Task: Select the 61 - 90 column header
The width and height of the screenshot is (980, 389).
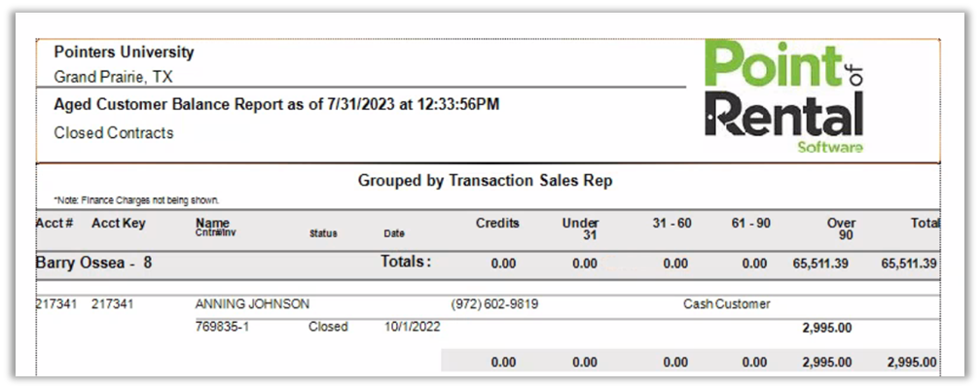Action: click(751, 223)
